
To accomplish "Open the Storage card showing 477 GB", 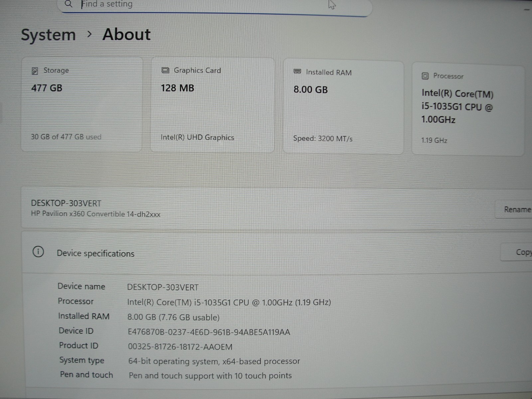I will pyautogui.click(x=82, y=104).
